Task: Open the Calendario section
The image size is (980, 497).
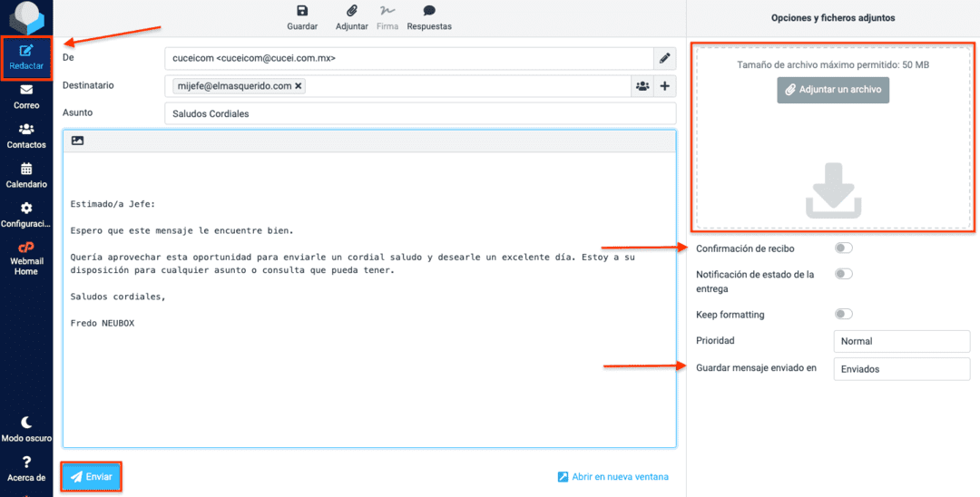Action: (x=26, y=176)
